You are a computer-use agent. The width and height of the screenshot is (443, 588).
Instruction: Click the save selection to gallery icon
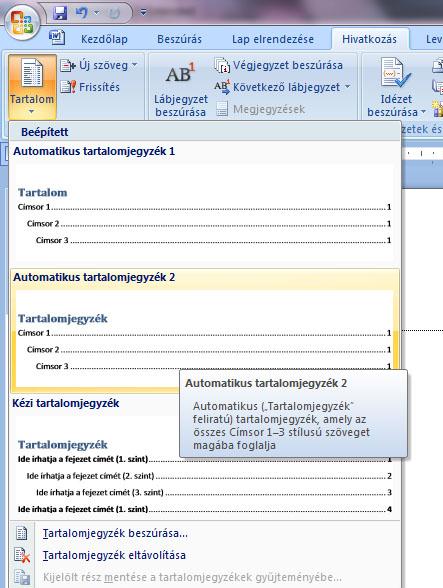(22, 578)
